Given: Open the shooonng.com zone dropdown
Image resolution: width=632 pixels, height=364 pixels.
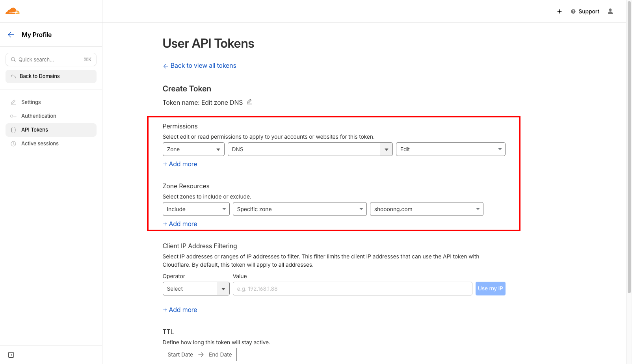Looking at the screenshot, I should (427, 209).
